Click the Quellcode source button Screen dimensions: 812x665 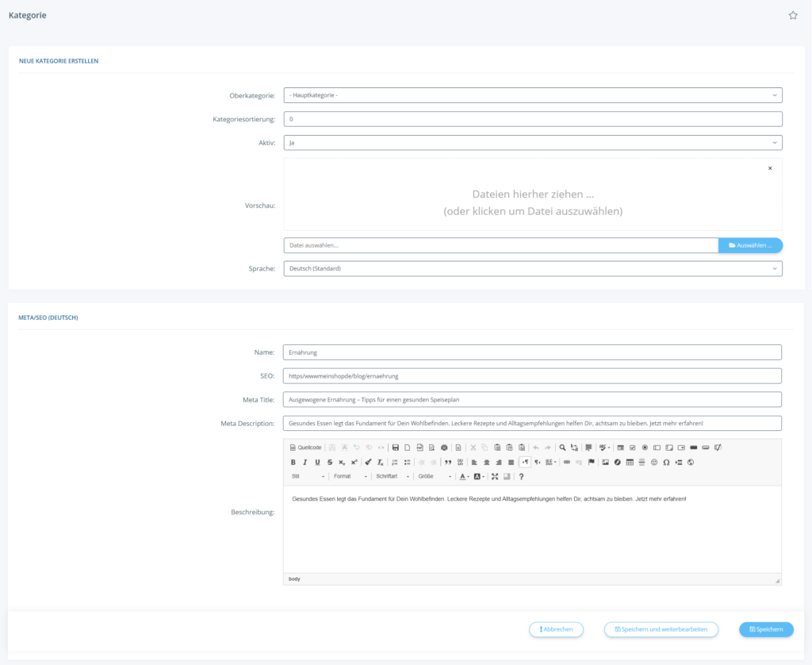point(306,448)
